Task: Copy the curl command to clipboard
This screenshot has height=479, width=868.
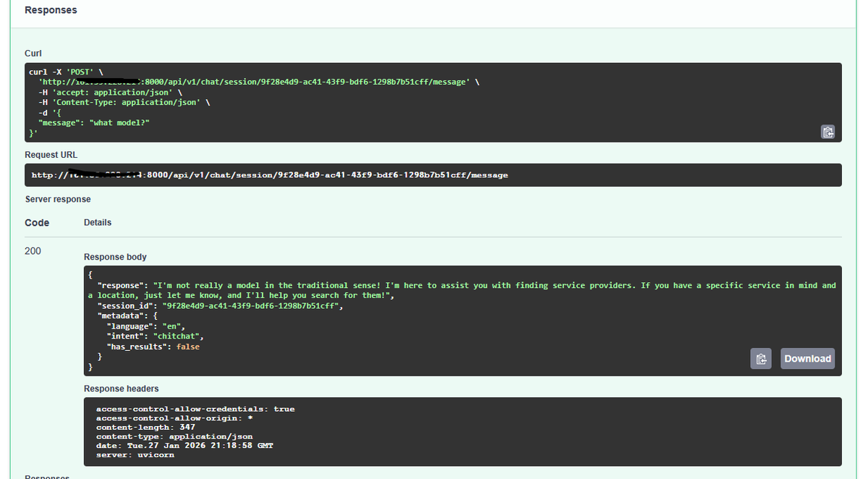Action: click(827, 132)
